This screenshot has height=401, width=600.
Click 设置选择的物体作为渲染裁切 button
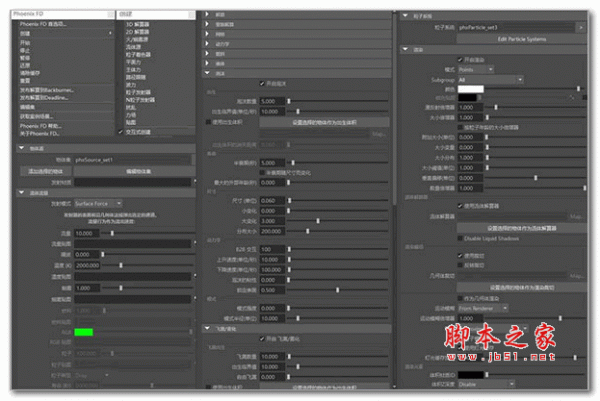(x=522, y=287)
